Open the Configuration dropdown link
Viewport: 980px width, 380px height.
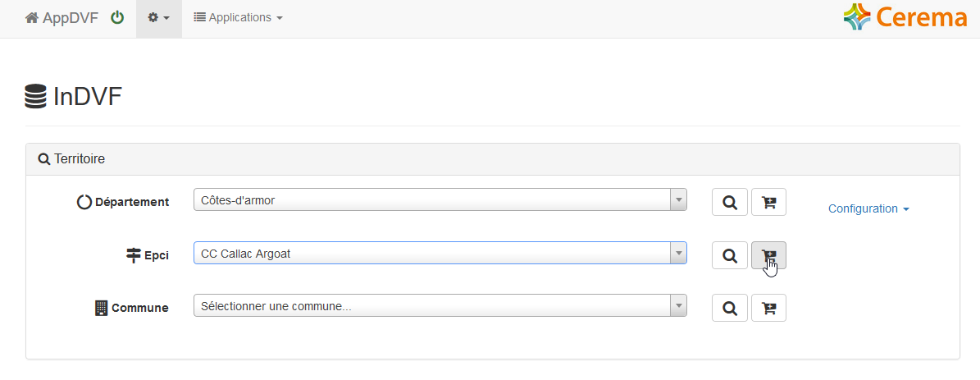coord(868,208)
